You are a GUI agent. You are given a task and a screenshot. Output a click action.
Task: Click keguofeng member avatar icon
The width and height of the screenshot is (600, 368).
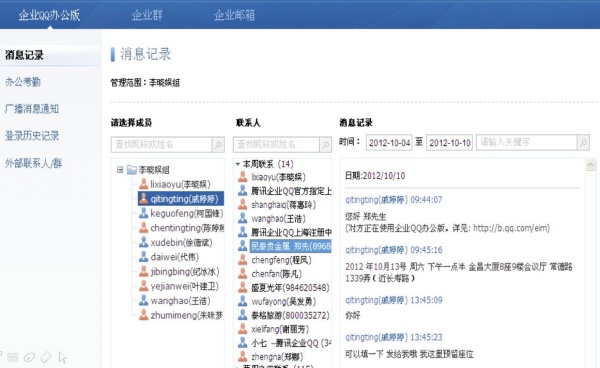143,213
